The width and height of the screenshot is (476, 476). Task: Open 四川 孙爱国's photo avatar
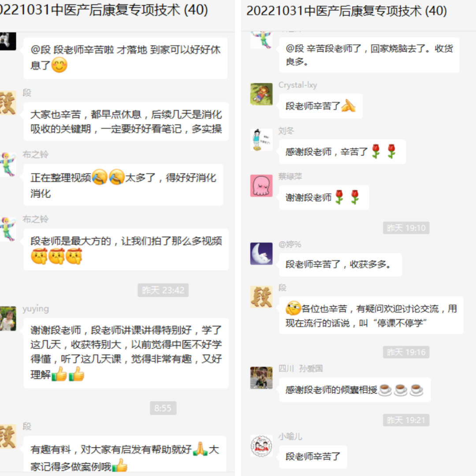click(x=261, y=378)
